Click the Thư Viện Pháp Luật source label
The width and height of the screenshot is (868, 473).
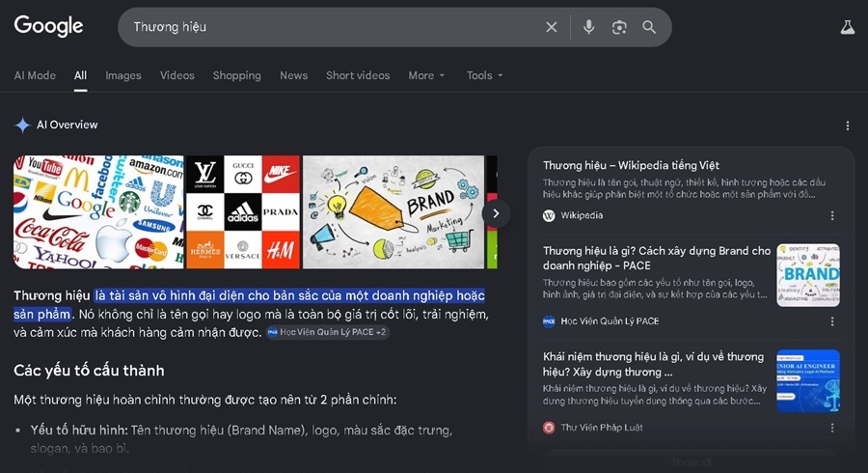(x=602, y=428)
